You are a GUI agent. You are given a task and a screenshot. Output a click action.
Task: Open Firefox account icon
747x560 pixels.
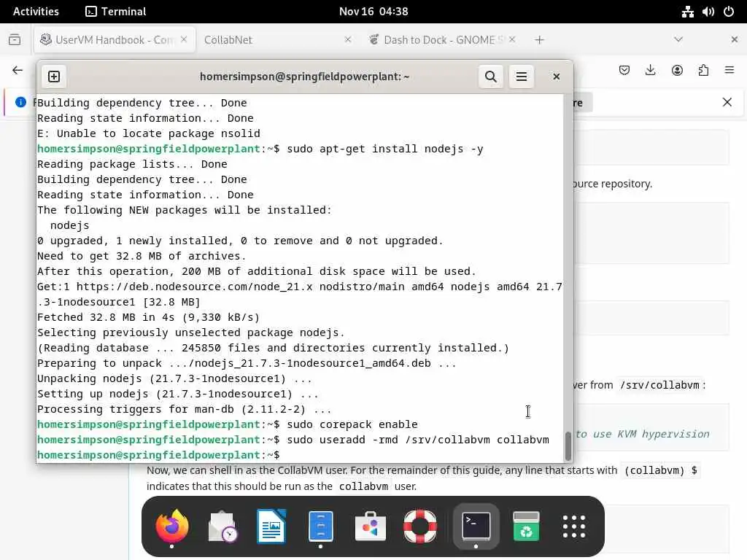point(677,71)
